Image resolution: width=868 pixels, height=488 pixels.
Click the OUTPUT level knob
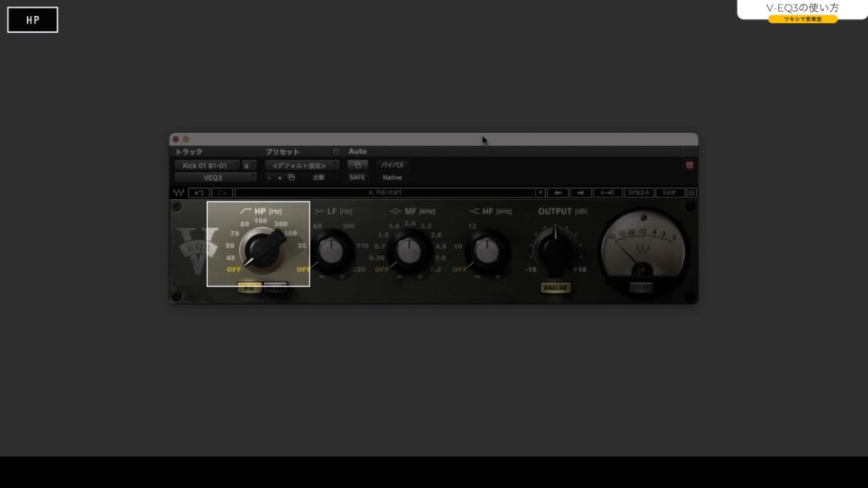coord(556,251)
